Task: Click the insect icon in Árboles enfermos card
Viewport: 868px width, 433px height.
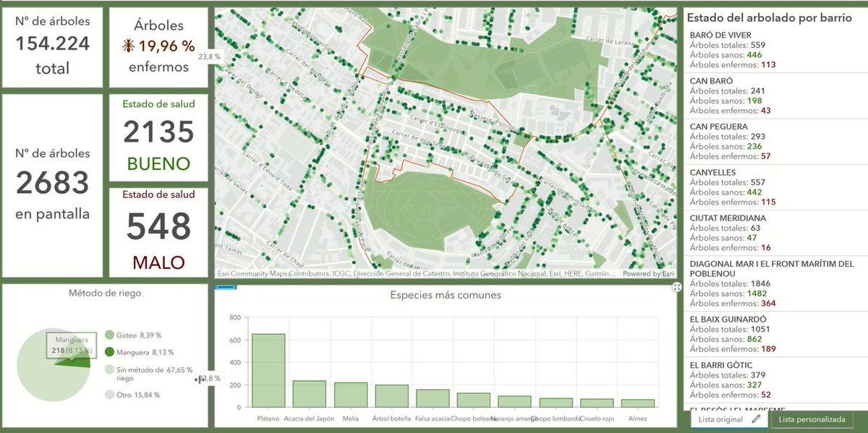Action: 127,46
